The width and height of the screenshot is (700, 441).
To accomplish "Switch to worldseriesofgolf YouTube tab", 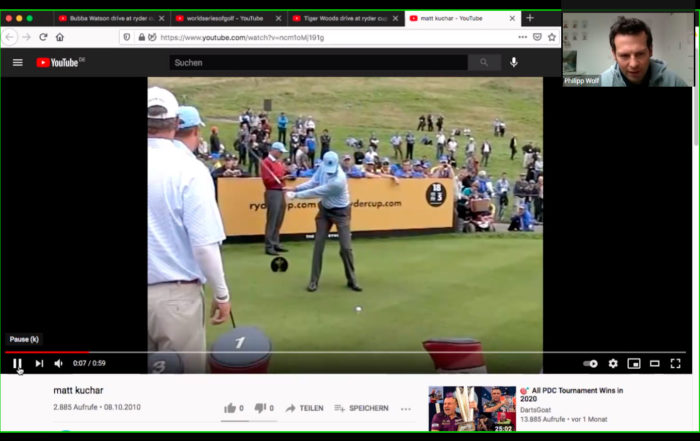I will (x=229, y=18).
